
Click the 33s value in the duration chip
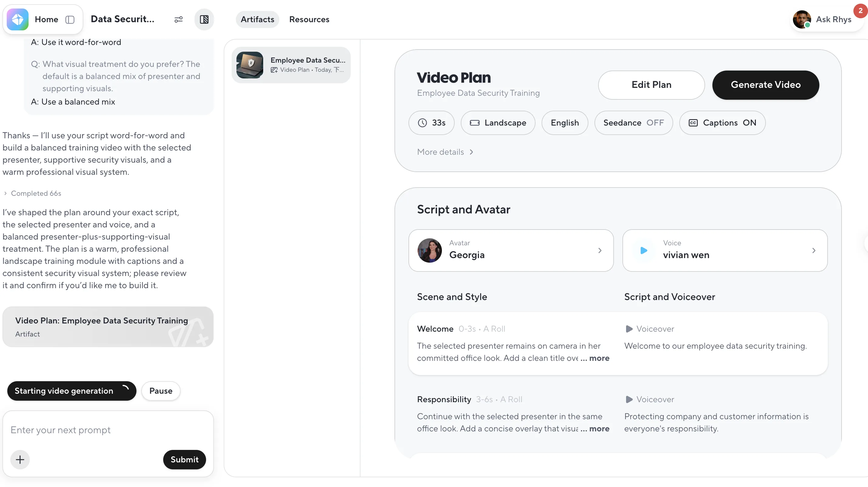click(x=439, y=123)
